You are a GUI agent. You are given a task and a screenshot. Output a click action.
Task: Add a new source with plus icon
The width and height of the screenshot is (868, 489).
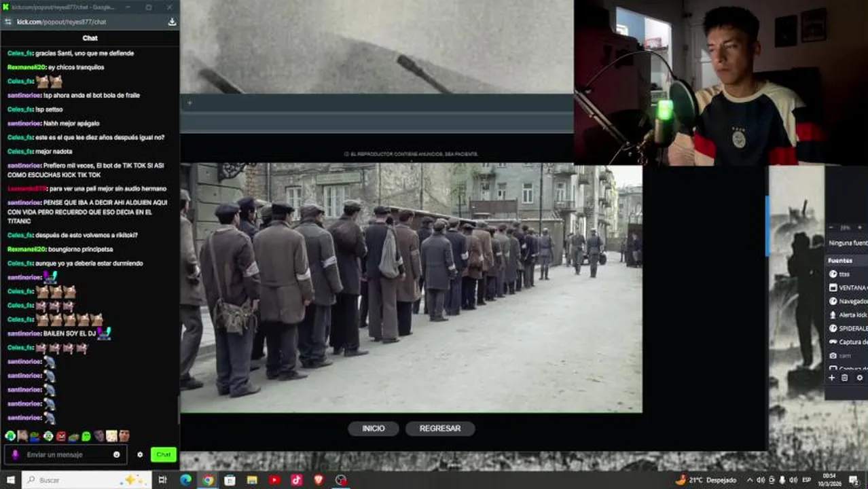(x=831, y=378)
